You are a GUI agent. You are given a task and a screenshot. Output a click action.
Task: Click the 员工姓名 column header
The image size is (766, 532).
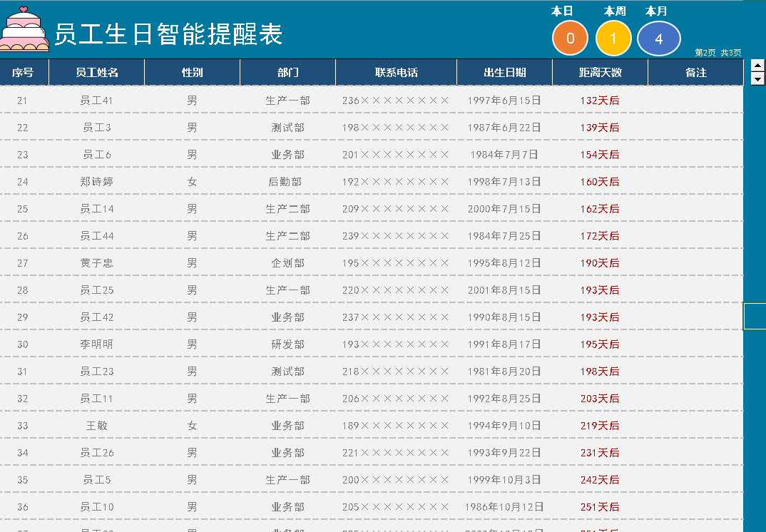(x=97, y=73)
